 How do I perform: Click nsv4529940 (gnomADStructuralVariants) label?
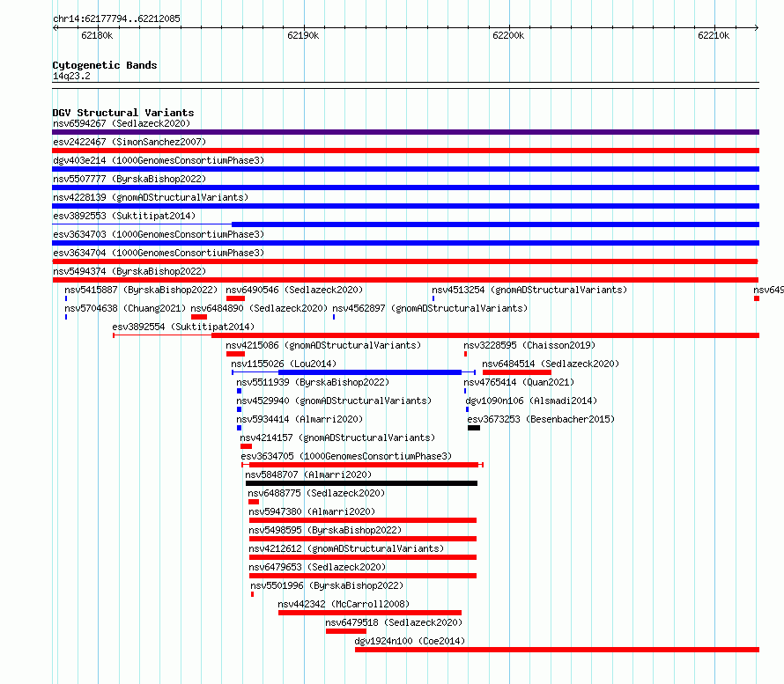(x=334, y=401)
